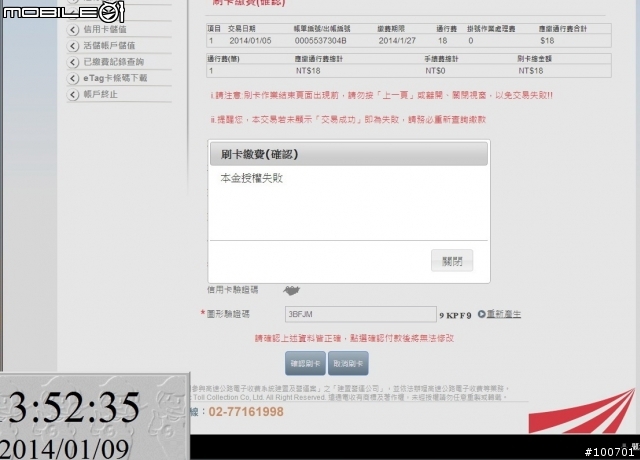Click the 本金授權失敗 message text
The height and width of the screenshot is (460, 640).
(251, 178)
